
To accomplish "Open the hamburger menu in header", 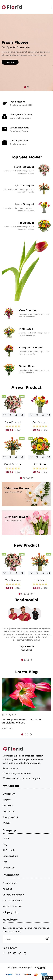I will coord(49,7).
